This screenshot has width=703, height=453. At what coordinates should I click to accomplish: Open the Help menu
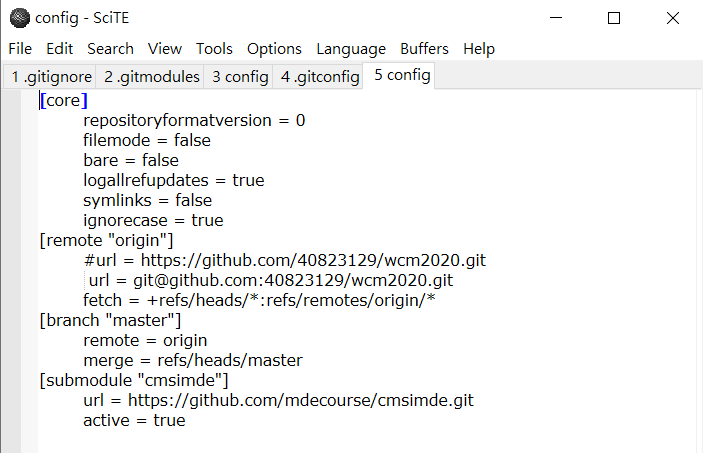[x=479, y=48]
